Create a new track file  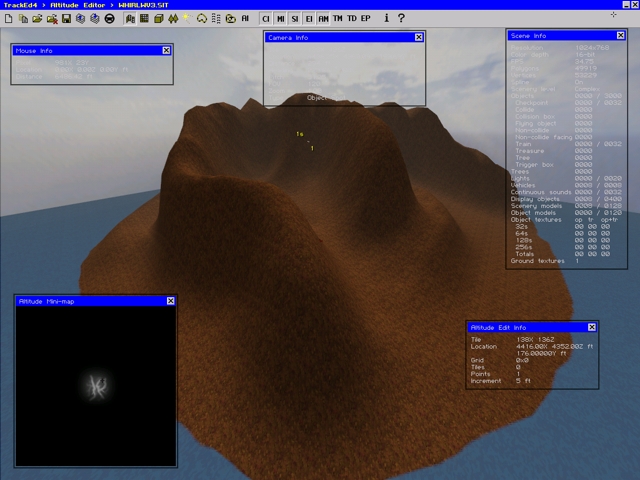point(9,19)
